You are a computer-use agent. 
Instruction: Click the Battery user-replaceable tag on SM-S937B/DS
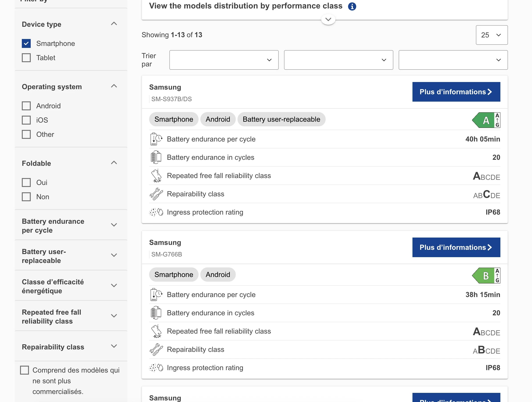click(x=281, y=119)
